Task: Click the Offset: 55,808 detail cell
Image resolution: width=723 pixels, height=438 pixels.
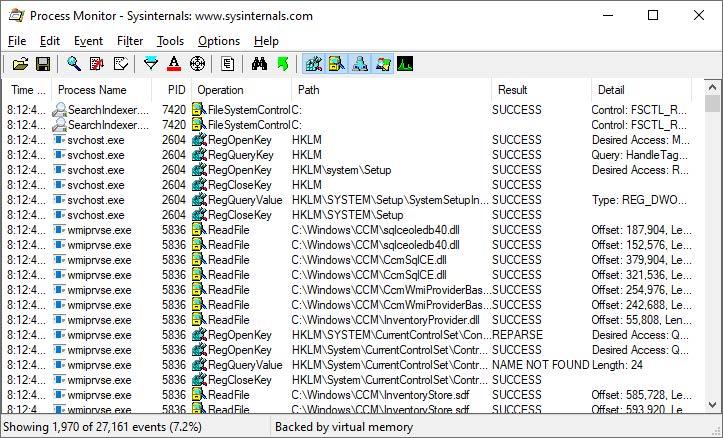Action: coord(641,320)
